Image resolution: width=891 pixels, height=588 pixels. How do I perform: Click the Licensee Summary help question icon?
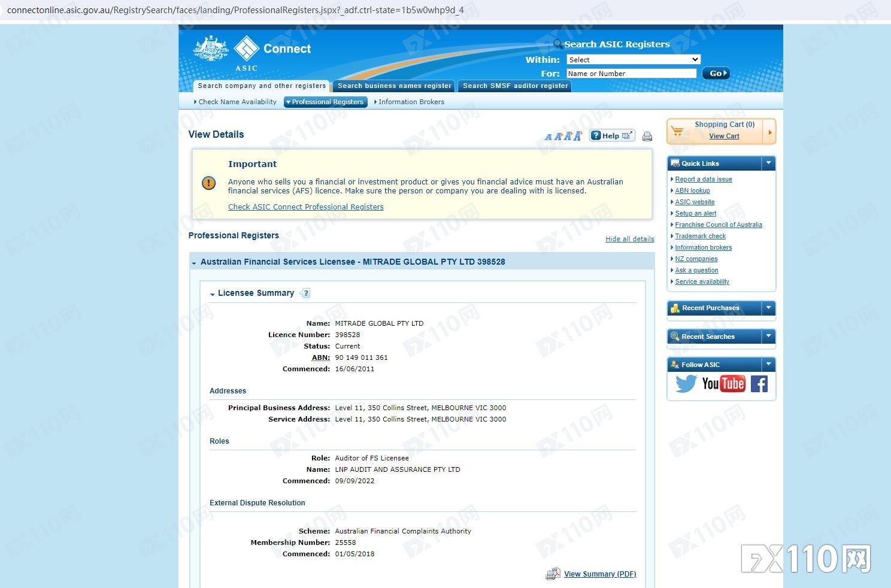(x=305, y=293)
